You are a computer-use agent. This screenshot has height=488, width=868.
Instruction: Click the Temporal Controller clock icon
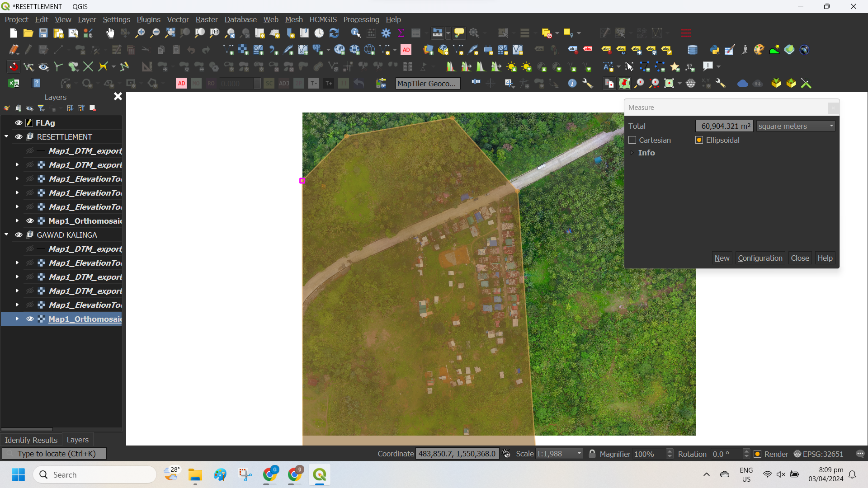[319, 33]
